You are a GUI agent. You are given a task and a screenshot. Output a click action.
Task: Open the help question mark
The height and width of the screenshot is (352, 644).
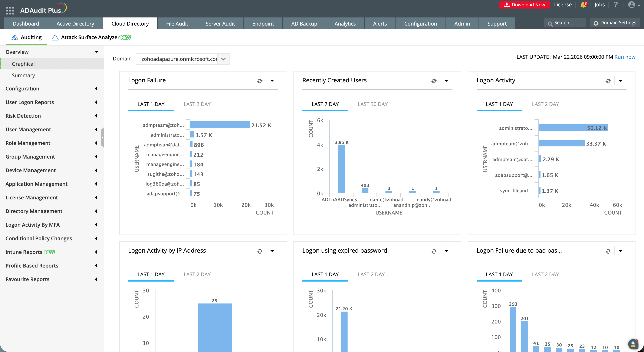(x=616, y=4)
